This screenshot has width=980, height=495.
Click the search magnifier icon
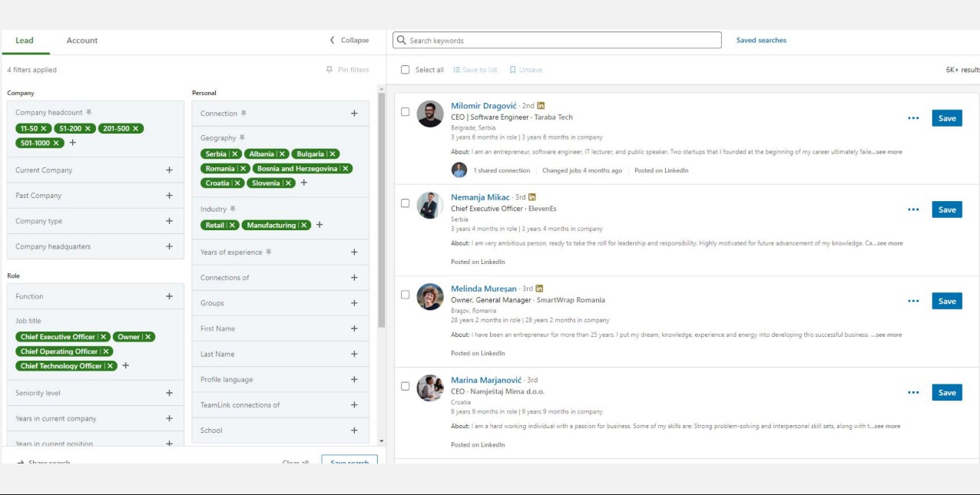[402, 41]
